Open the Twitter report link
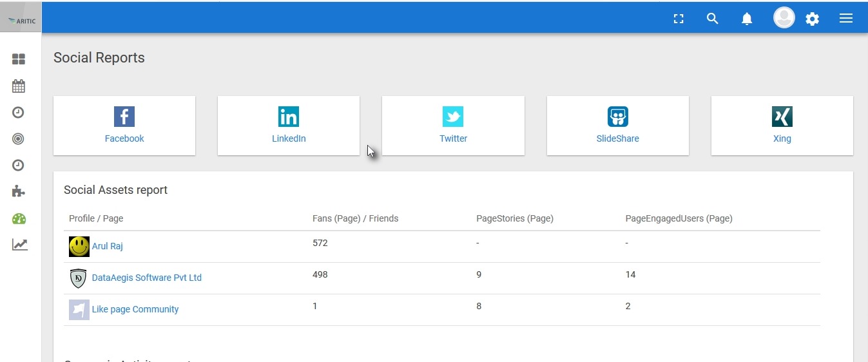The image size is (868, 362). [x=454, y=138]
